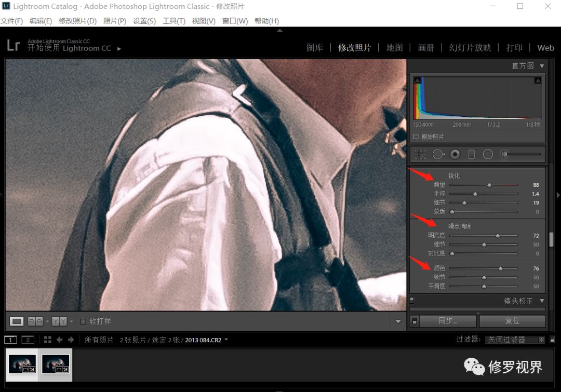Click the 所有照片 source label
Screen dimensions: 561x392
99,340
